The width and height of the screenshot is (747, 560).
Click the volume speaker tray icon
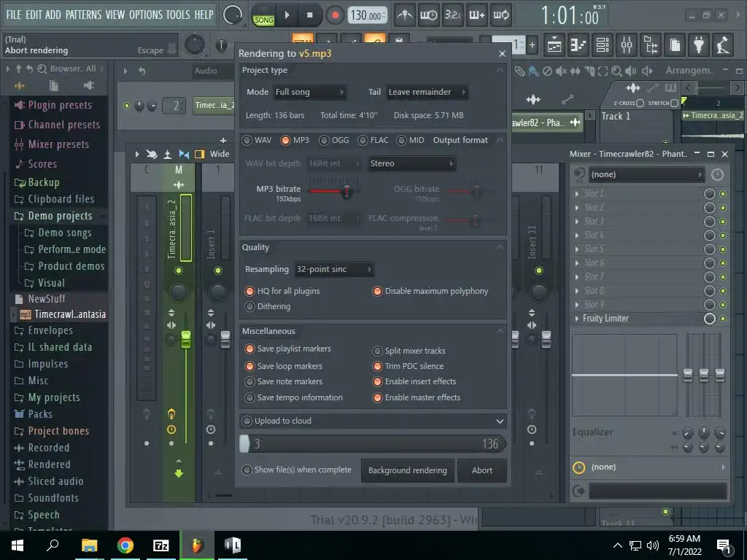coord(653,545)
